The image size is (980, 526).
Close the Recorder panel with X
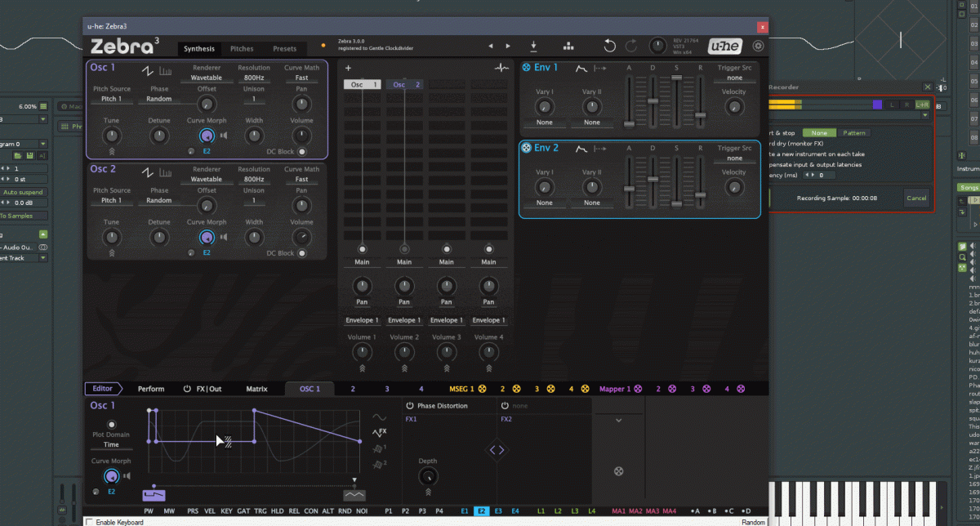click(x=927, y=87)
